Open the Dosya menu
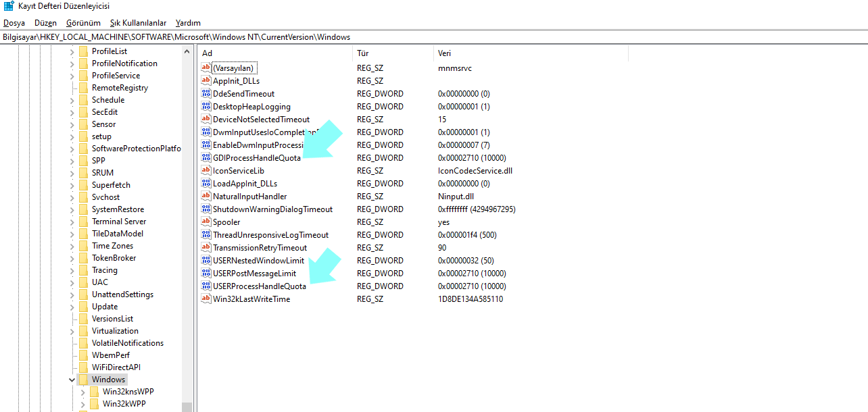Image resolution: width=868 pixels, height=412 pixels. pyautogui.click(x=14, y=23)
